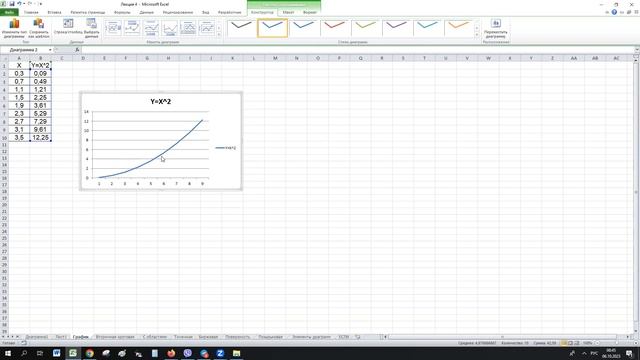The image size is (640, 360).
Task: Open the Макет chart tools tab
Action: [288, 12]
